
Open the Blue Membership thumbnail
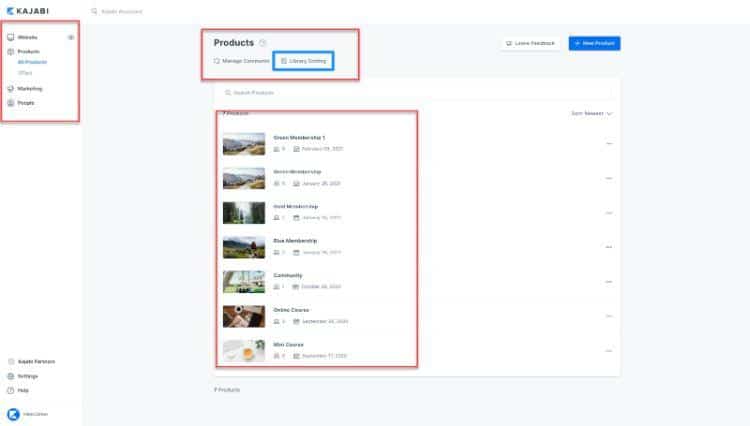(x=244, y=247)
